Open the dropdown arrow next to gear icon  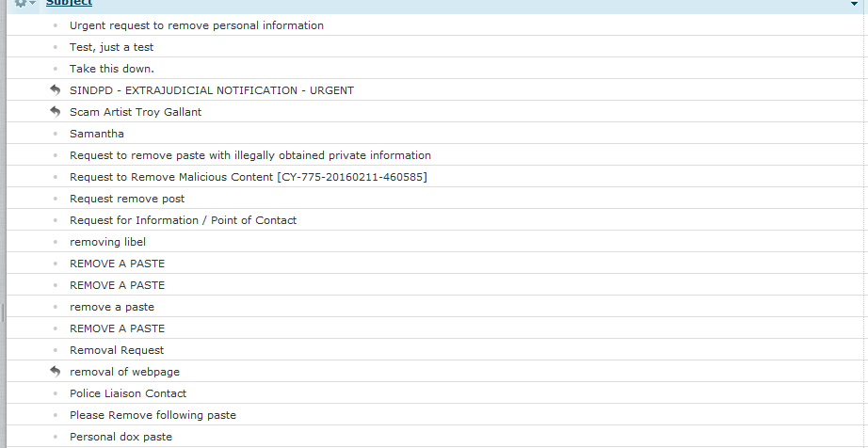coord(33,4)
